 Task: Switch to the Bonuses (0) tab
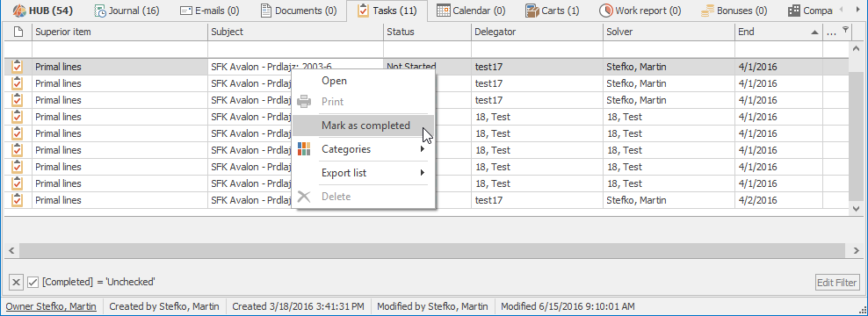(x=734, y=11)
